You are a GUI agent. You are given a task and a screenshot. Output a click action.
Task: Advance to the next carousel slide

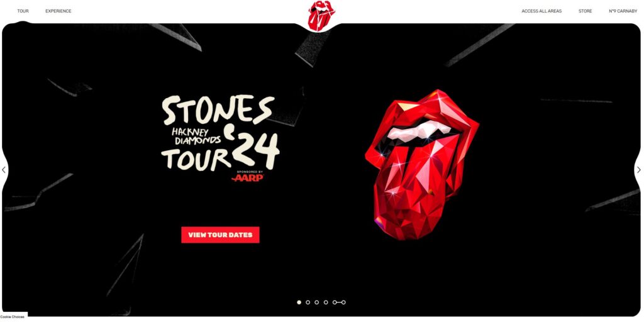(x=639, y=170)
